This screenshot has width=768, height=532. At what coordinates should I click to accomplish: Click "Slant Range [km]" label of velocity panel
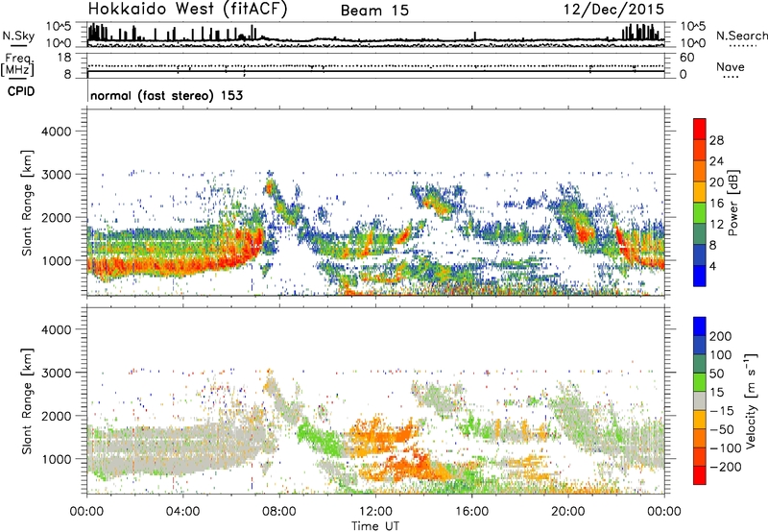(27, 400)
